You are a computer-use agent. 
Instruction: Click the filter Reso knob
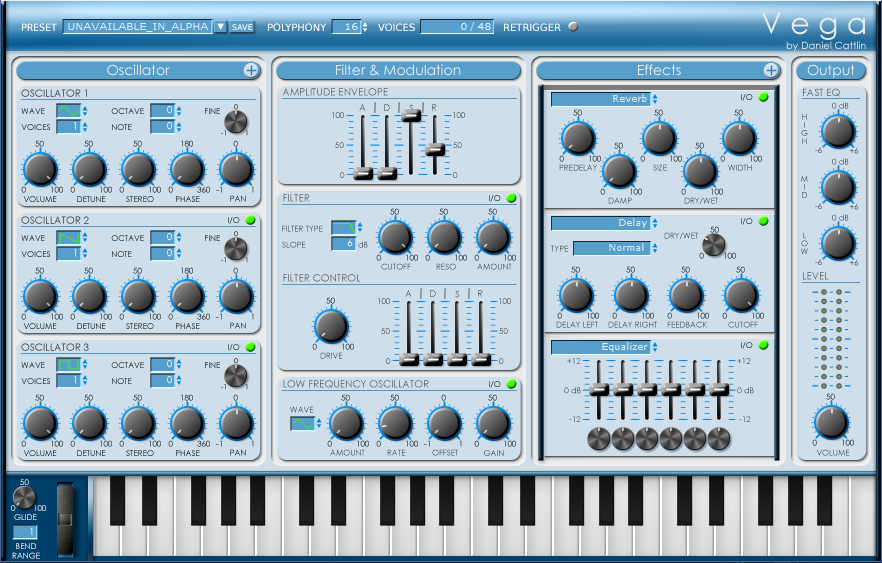[444, 237]
